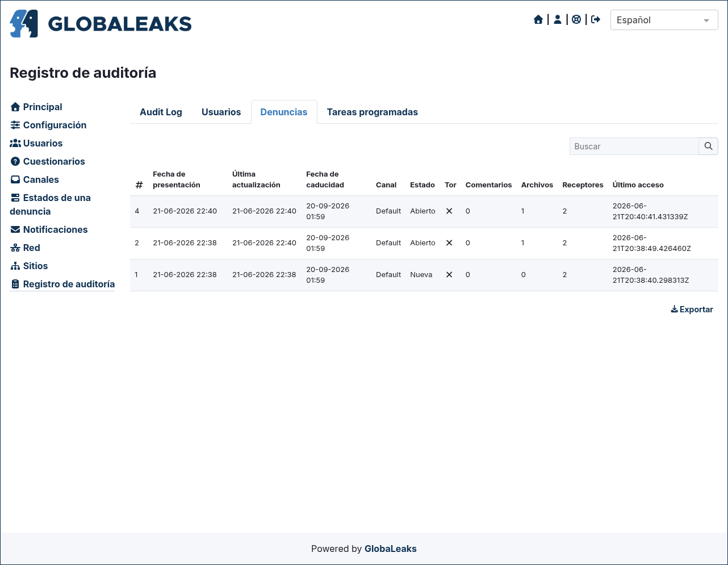Click the Tor column header

click(450, 185)
